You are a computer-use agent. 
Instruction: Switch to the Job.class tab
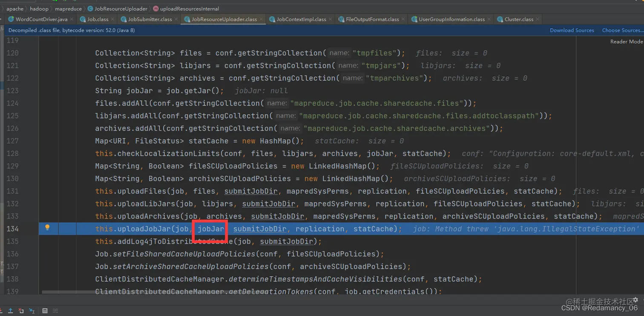tap(98, 19)
